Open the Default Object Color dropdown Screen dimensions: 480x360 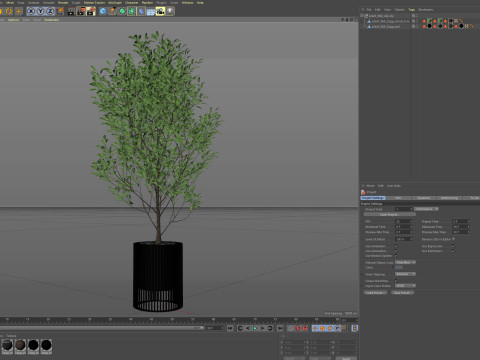405,262
